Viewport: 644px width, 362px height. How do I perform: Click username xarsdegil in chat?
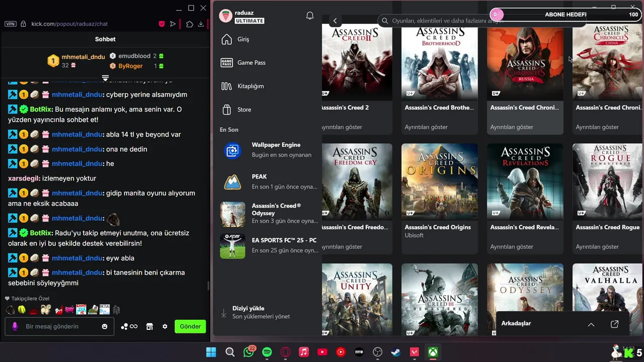pyautogui.click(x=24, y=178)
